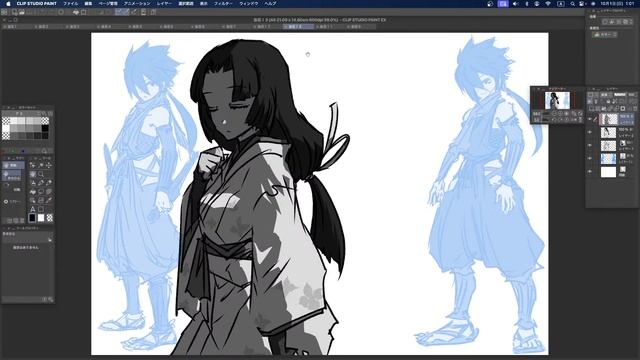This screenshot has height=360, width=640.
Task: Select the Text tool with A icon
Action: (x=33, y=209)
